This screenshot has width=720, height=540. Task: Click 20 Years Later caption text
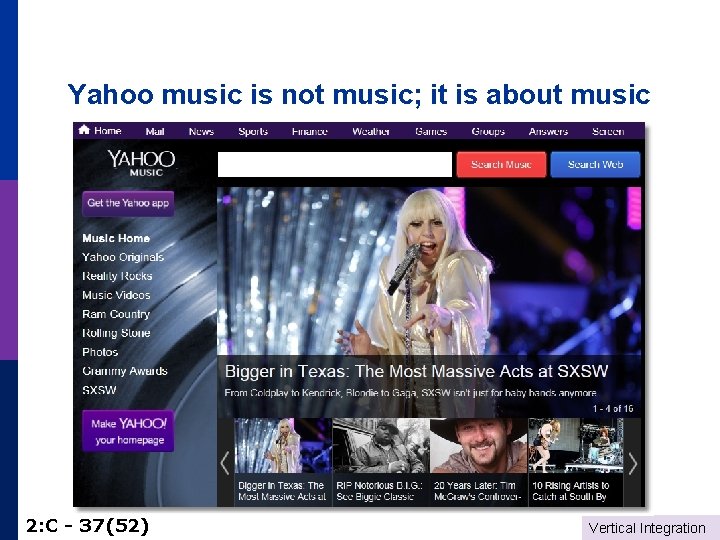coord(477,491)
